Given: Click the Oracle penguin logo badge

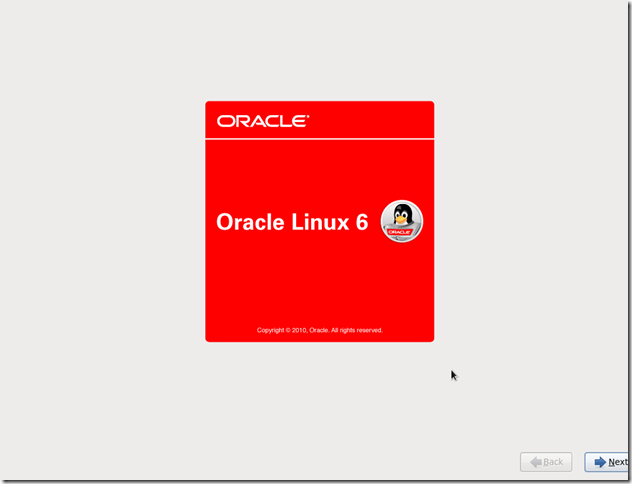Looking at the screenshot, I should pyautogui.click(x=402, y=221).
